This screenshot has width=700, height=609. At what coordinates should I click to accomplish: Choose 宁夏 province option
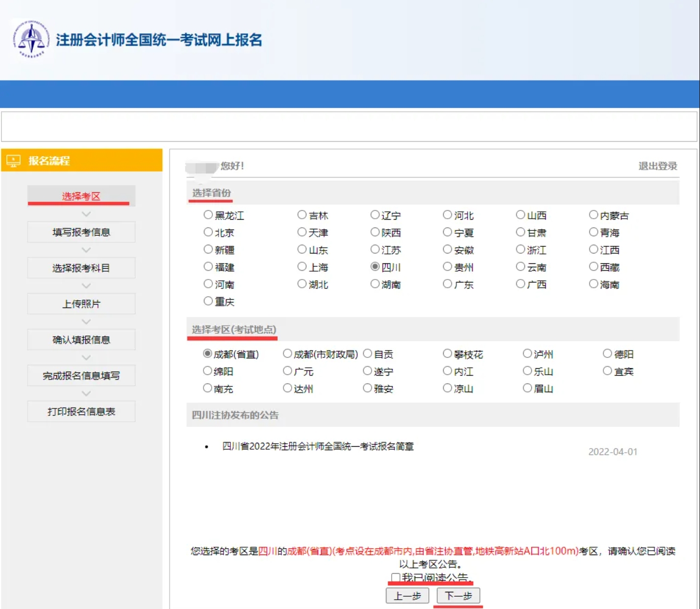pyautogui.click(x=448, y=232)
